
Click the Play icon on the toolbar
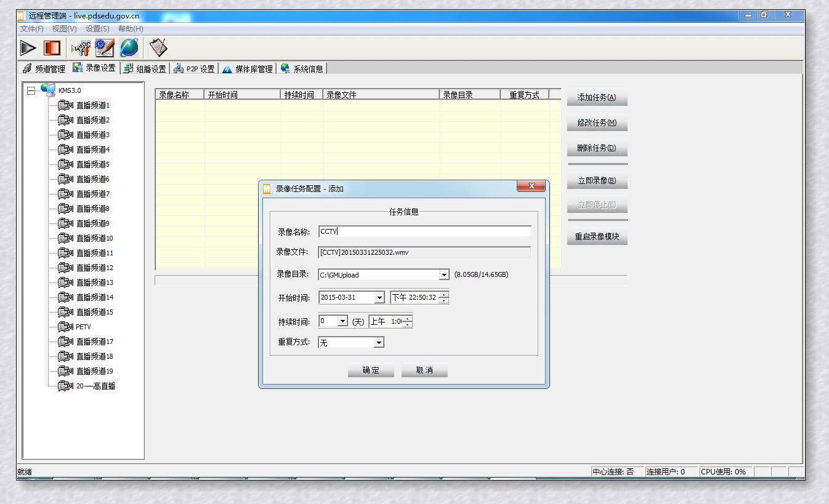coord(28,47)
